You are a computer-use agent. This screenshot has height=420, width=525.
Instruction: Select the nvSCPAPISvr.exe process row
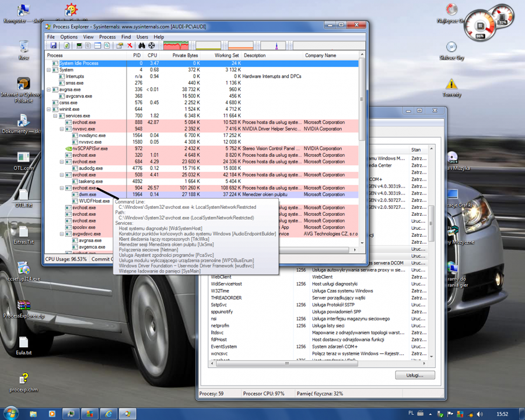[202, 149]
